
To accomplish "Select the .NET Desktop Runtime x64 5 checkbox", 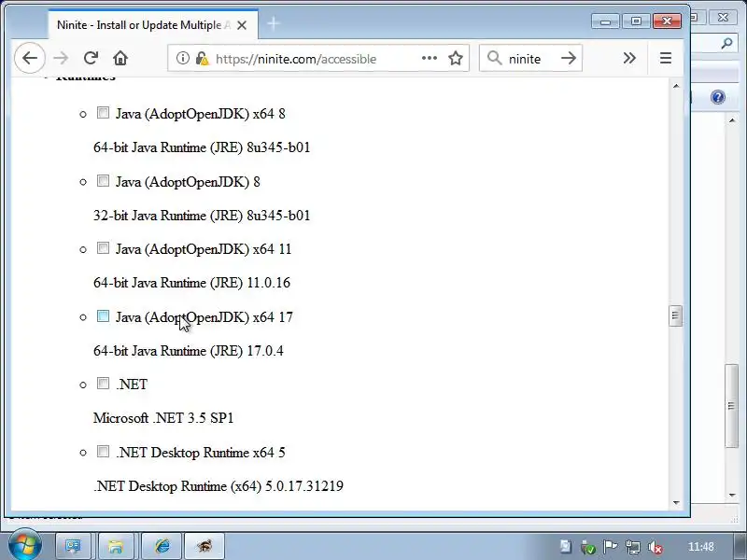I will (x=103, y=452).
